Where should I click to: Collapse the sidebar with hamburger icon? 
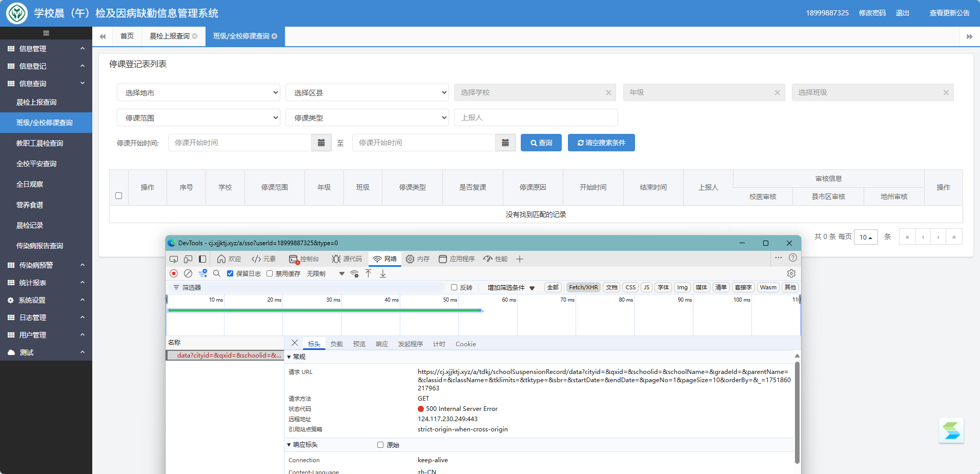coord(46,33)
